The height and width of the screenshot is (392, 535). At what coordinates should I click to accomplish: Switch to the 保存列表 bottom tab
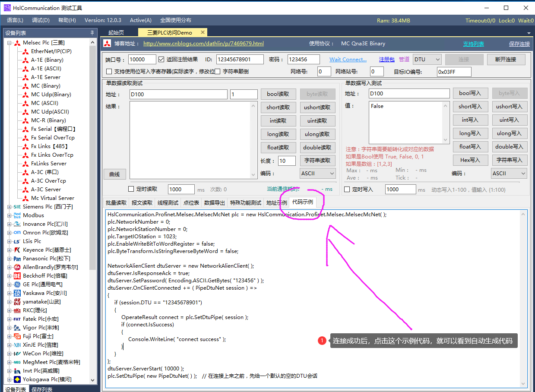pyautogui.click(x=42, y=389)
